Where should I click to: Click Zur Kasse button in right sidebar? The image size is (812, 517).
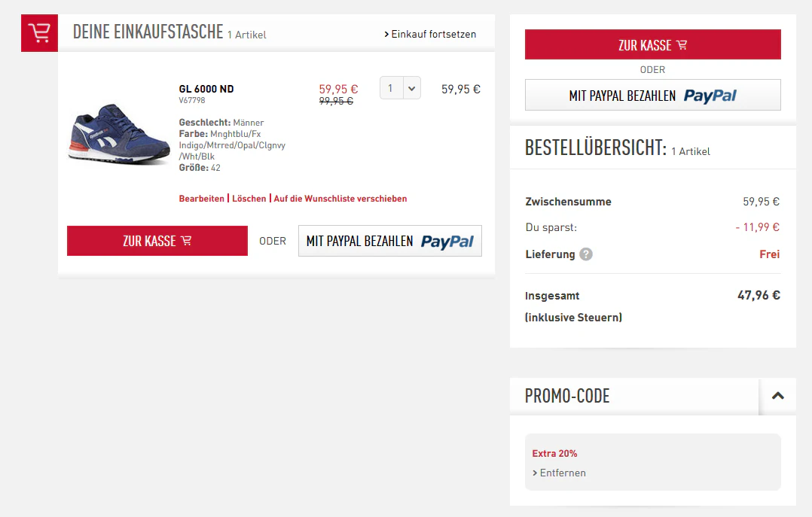coord(652,44)
